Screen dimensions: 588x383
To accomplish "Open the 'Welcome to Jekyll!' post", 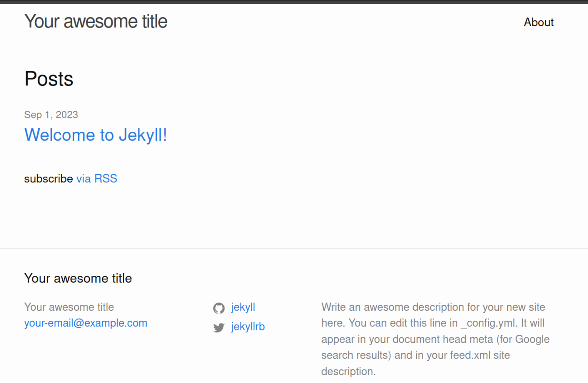I will 96,135.
